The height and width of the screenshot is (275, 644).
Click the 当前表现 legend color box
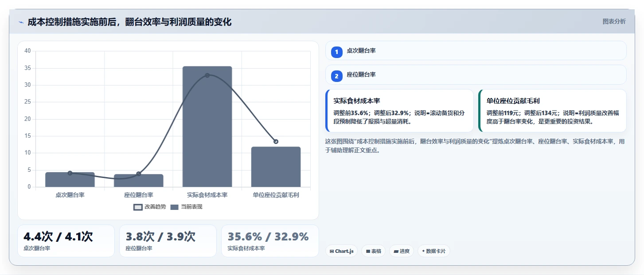pos(175,207)
